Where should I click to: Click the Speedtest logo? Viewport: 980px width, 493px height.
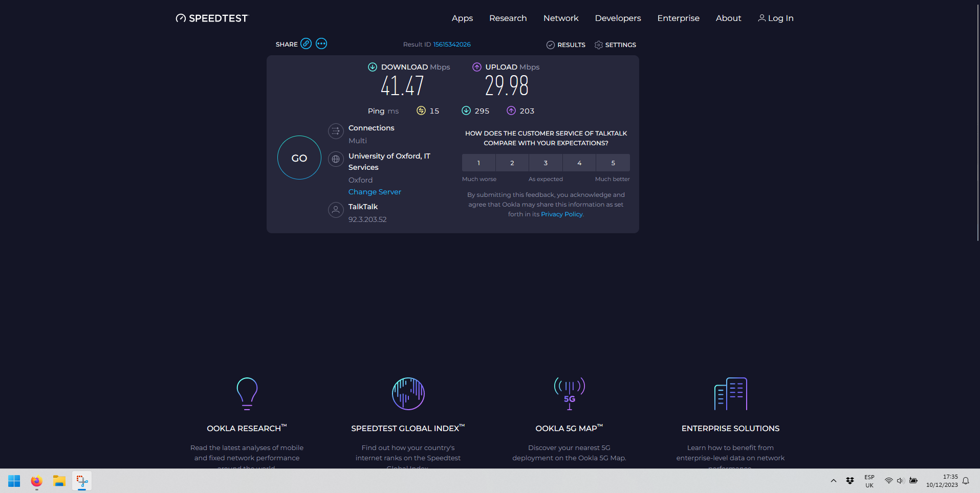(x=212, y=18)
